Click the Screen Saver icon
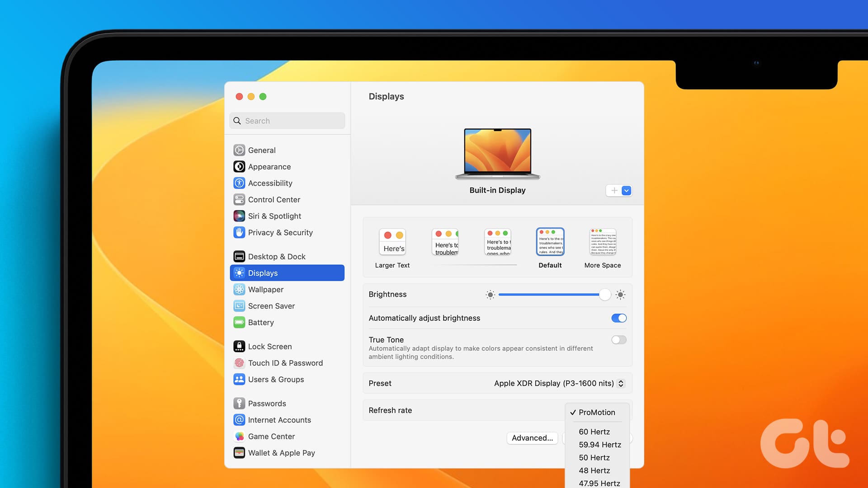This screenshot has height=488, width=868. [x=239, y=306]
